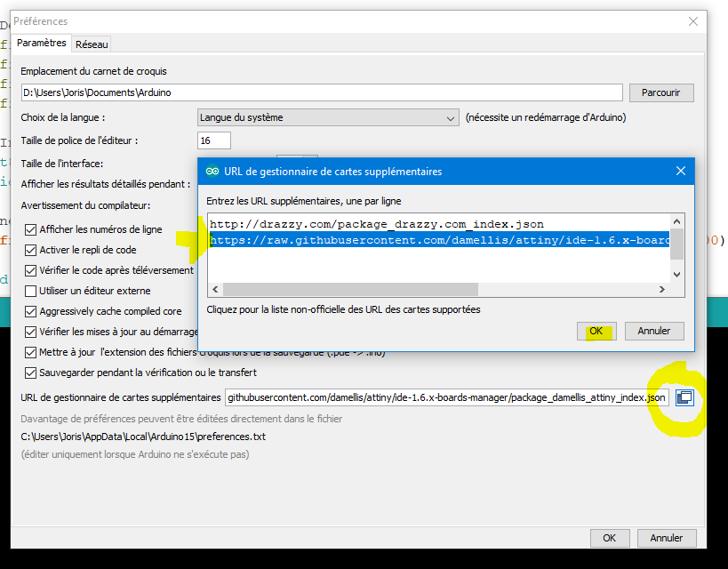Click the additional boards URL text field
This screenshot has width=728, height=569.
[446, 397]
